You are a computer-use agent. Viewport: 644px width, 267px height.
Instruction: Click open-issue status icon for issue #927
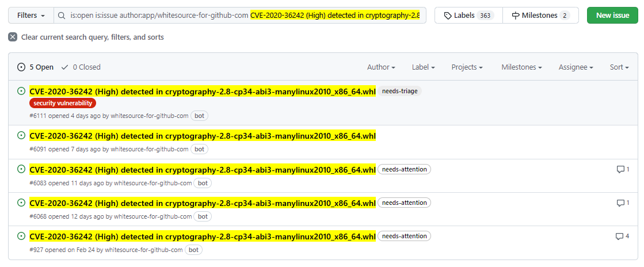click(21, 236)
